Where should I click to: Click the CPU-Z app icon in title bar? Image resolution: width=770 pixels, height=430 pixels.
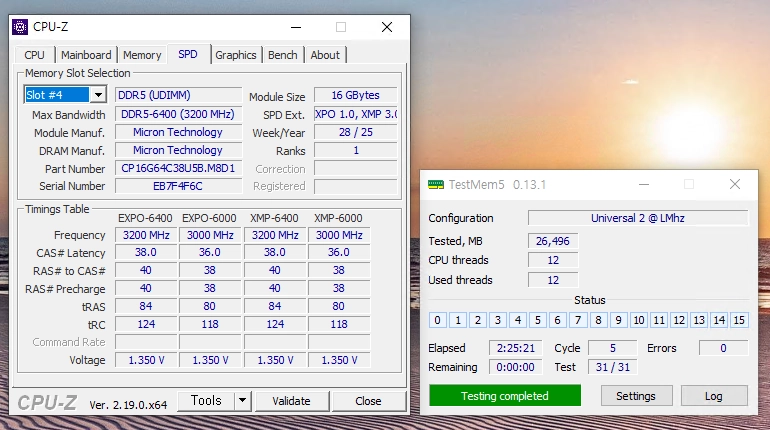pos(20,27)
